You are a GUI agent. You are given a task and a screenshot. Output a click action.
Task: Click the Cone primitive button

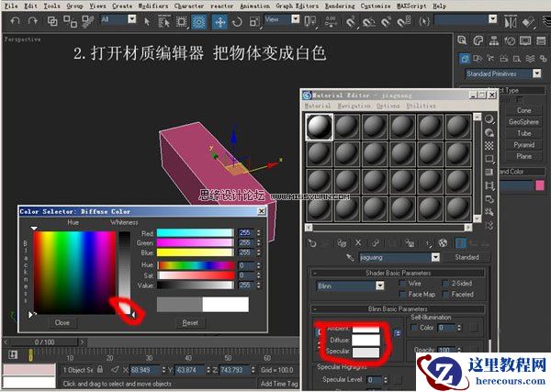pos(523,110)
